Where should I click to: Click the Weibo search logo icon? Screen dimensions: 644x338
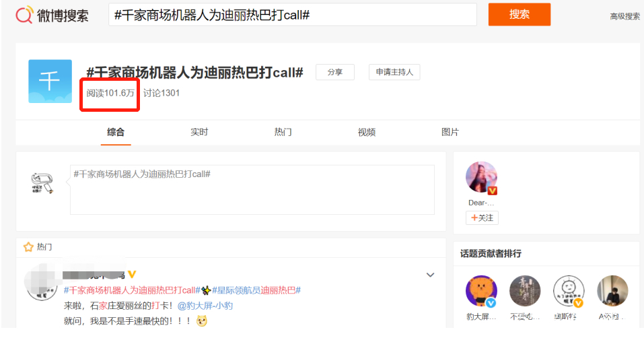point(24,15)
